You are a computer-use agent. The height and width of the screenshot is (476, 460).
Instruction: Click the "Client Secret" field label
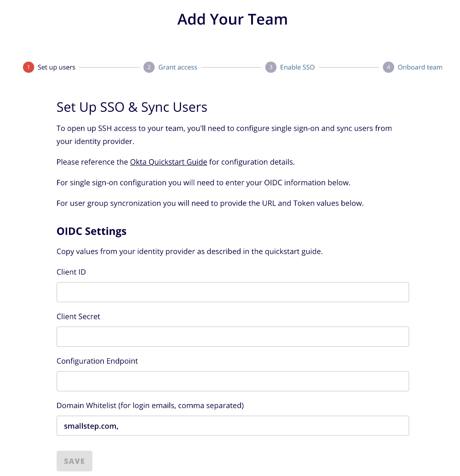click(x=78, y=316)
